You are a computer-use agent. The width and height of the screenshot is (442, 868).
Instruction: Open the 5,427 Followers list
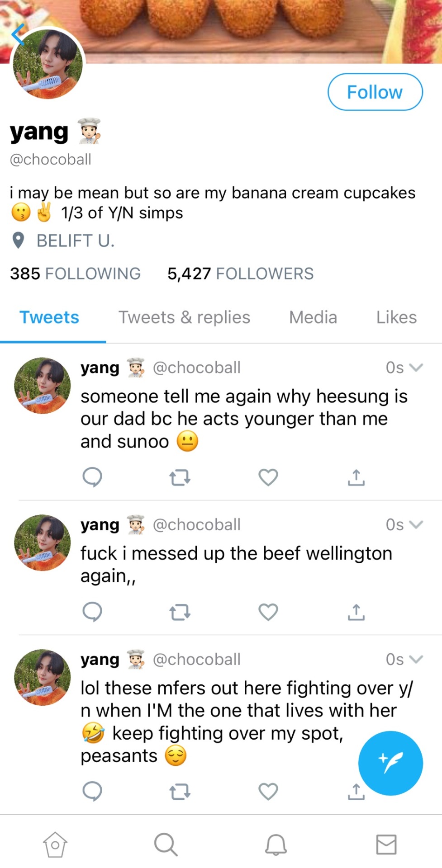(240, 274)
